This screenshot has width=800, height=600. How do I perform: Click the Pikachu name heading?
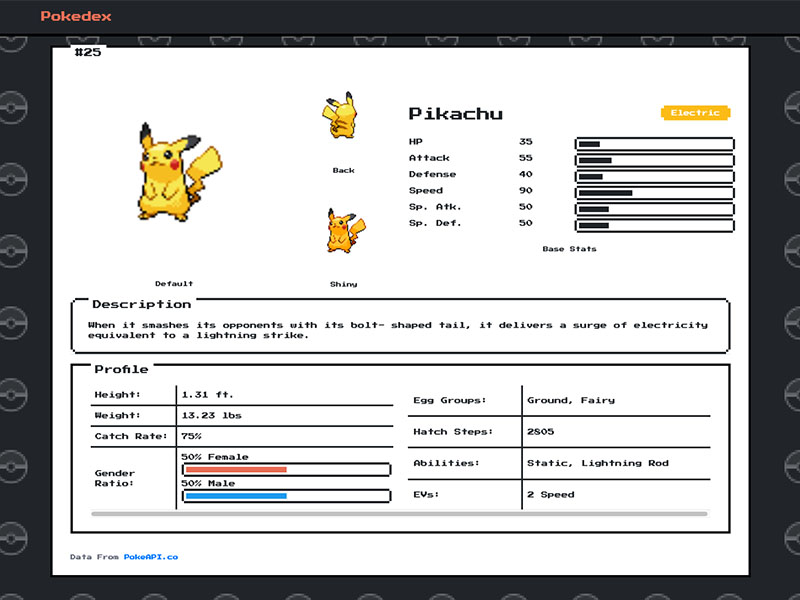point(456,114)
